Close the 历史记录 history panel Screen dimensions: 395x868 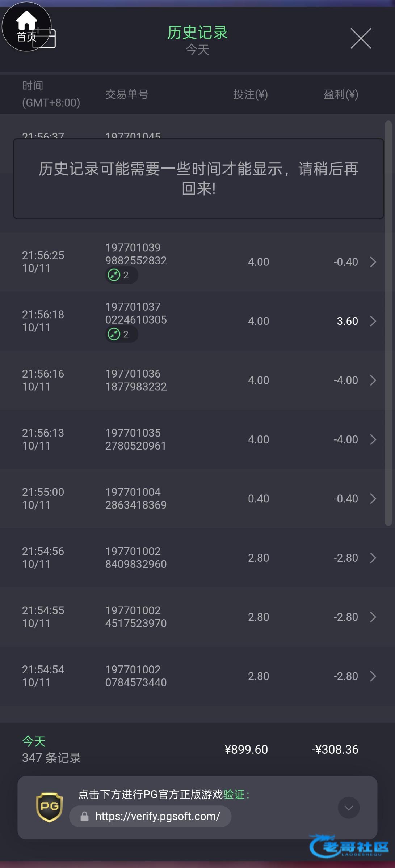click(x=361, y=38)
